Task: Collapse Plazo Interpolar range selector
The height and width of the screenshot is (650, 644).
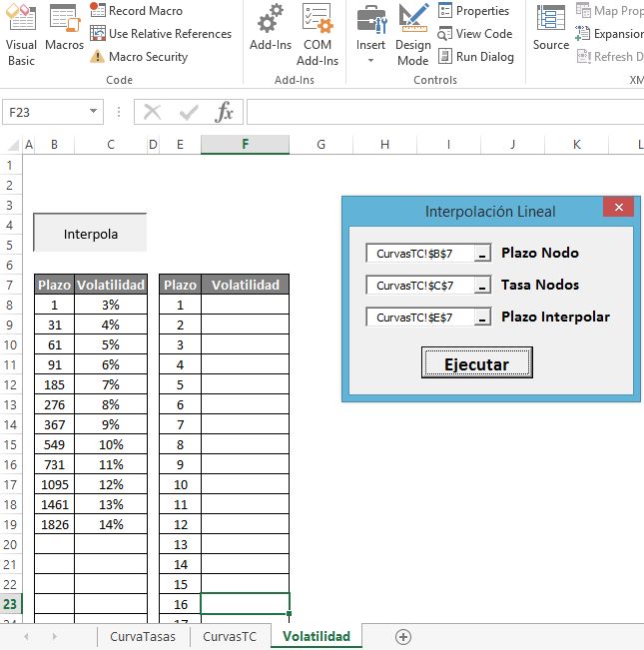Action: [482, 318]
